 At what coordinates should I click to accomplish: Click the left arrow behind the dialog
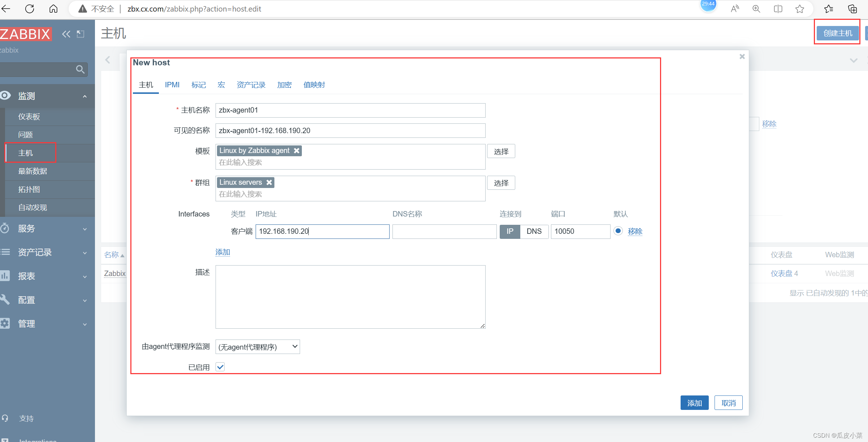pyautogui.click(x=108, y=60)
